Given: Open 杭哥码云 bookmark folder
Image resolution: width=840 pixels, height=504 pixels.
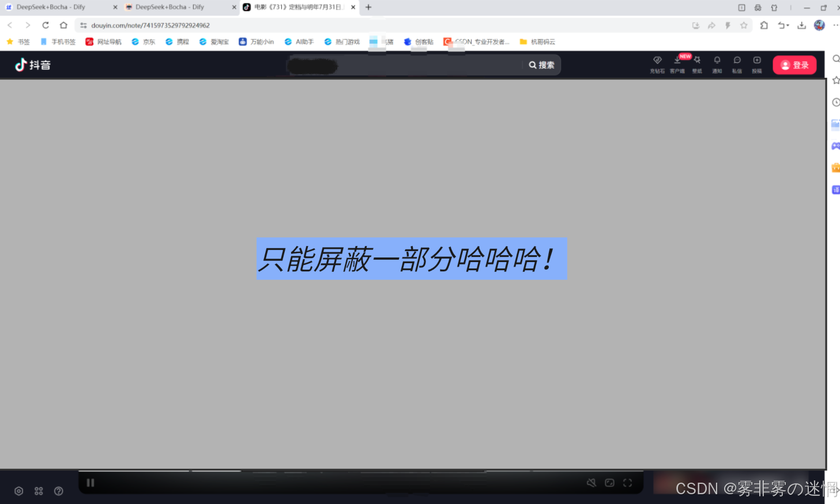Looking at the screenshot, I should tap(537, 41).
